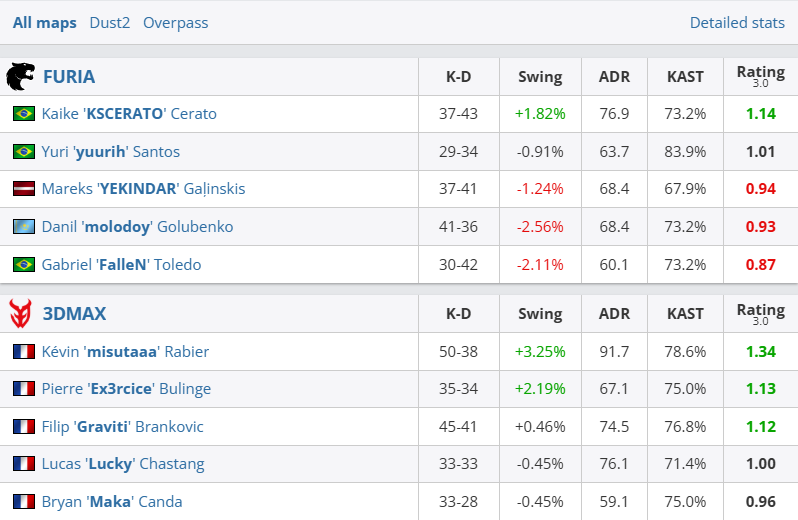Click the 3DMAX red devil logo
The width and height of the screenshot is (798, 520).
(20, 314)
